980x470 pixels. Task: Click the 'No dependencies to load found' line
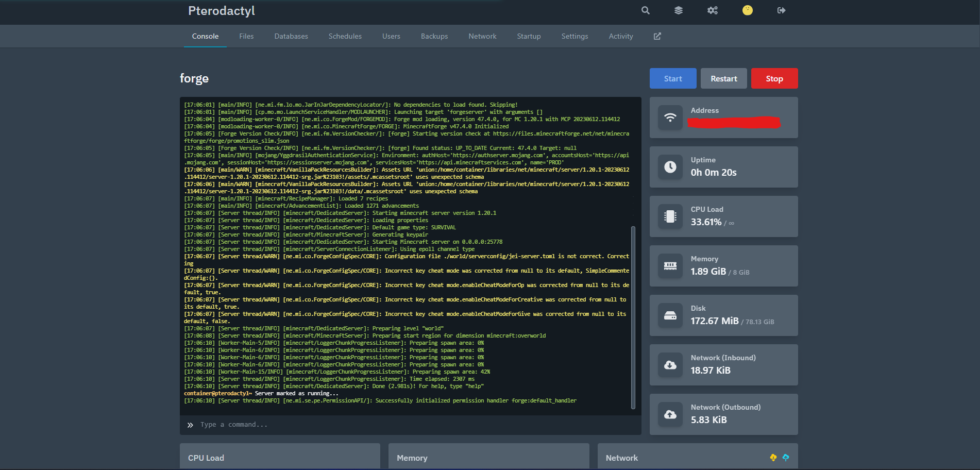tap(351, 105)
